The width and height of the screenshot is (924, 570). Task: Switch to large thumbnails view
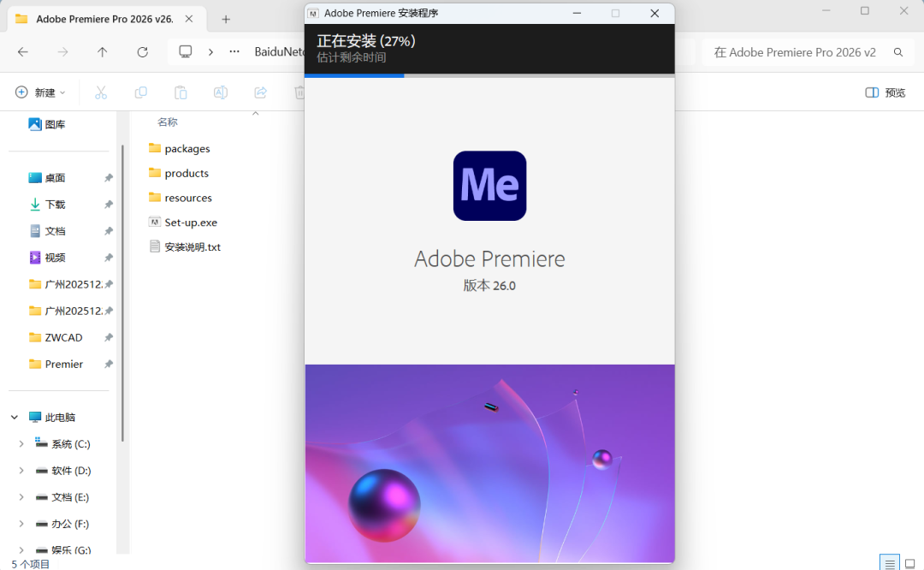click(x=912, y=563)
